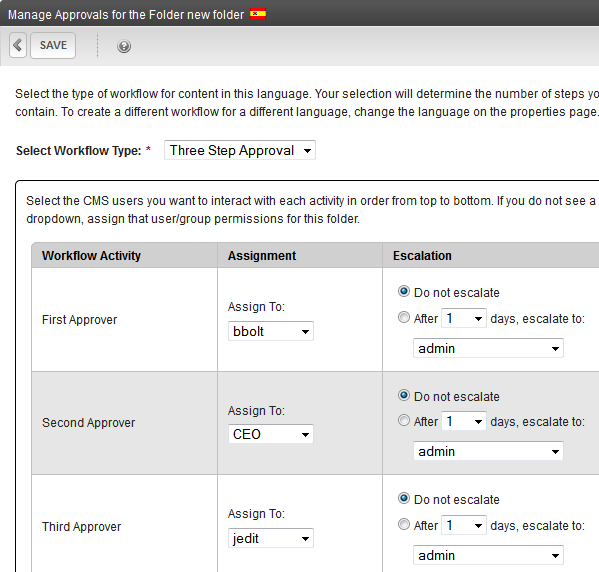599x572 pixels.
Task: Open Second Approver escalate-to admin dropdown
Action: [488, 451]
